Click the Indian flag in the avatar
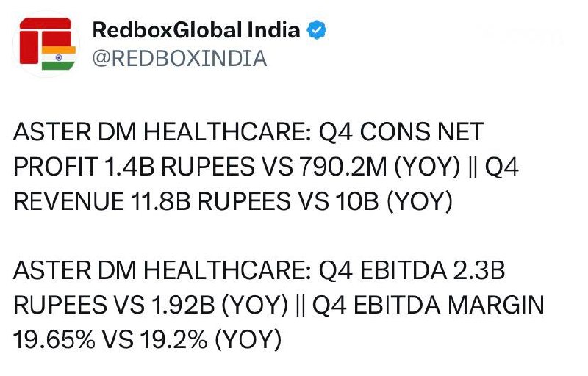This screenshot has height=376, width=588. click(59, 58)
